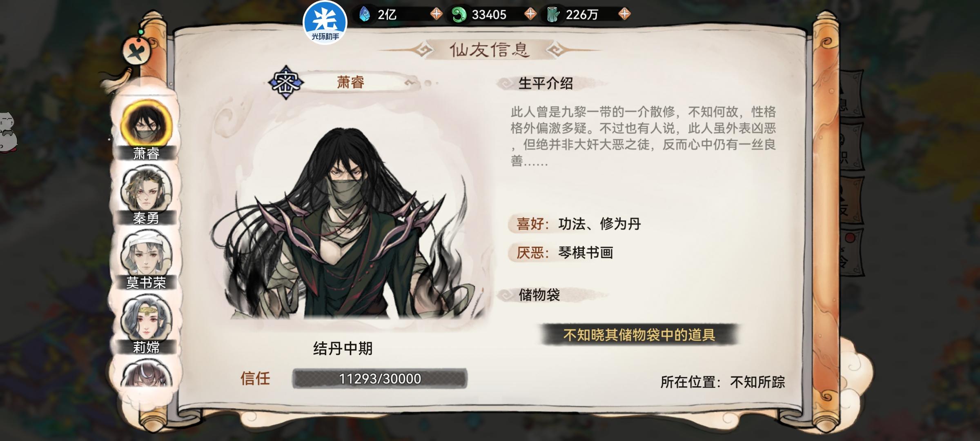Add more wood resource via plus icon
980x441 pixels.
coord(624,14)
